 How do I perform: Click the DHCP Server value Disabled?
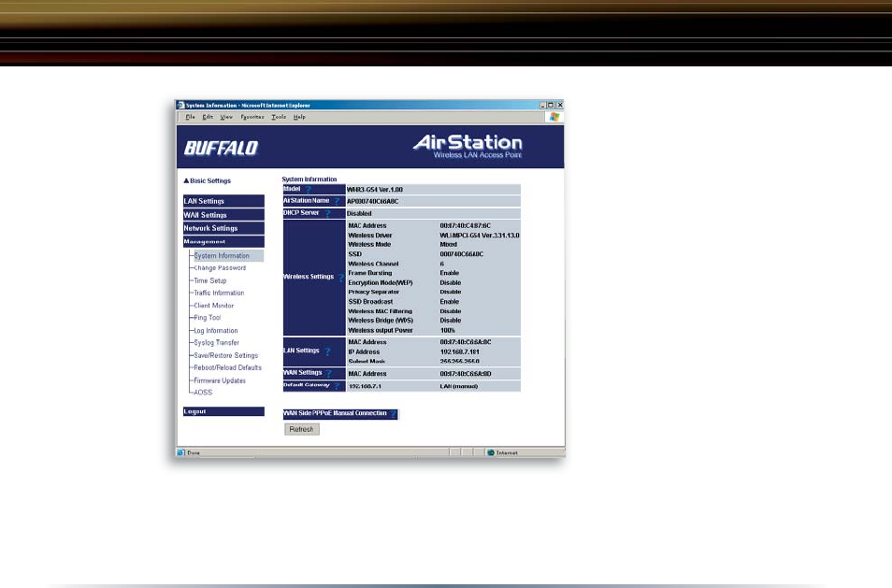click(x=359, y=213)
